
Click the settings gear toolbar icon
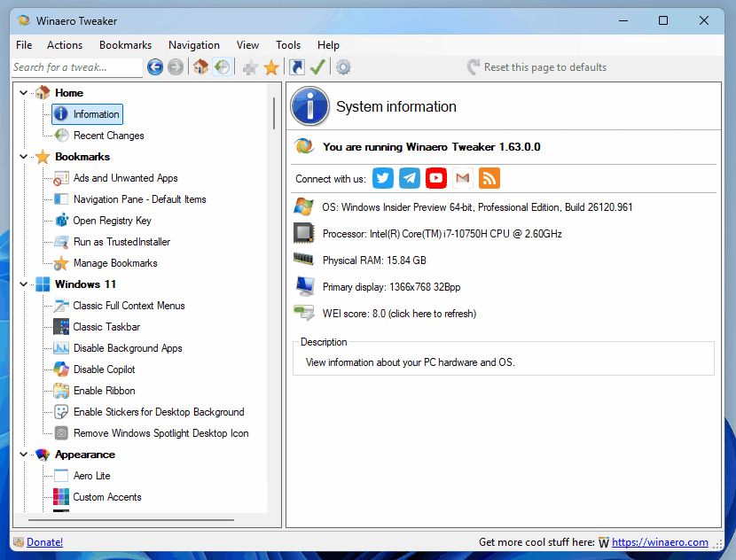[x=343, y=67]
